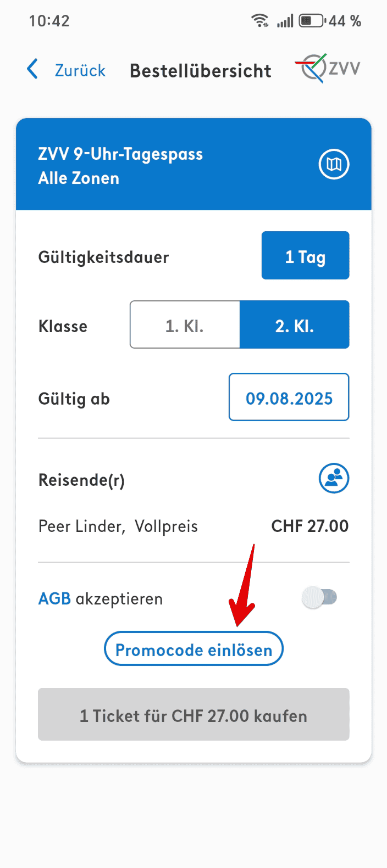The width and height of the screenshot is (387, 868).
Task: Change validity duration 1 Tag
Action: pos(305,256)
